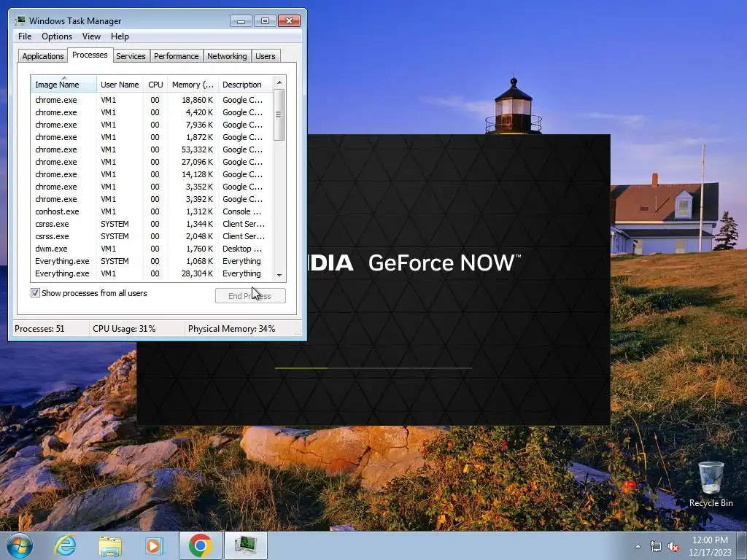Click the process list scrollbar thumb
The height and width of the screenshot is (560, 747).
(x=279, y=114)
